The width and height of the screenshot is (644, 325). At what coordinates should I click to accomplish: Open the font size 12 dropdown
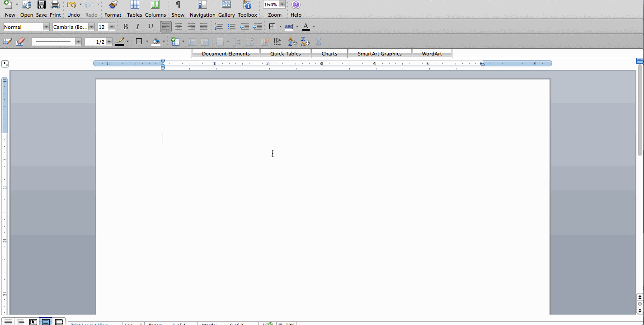pos(111,27)
